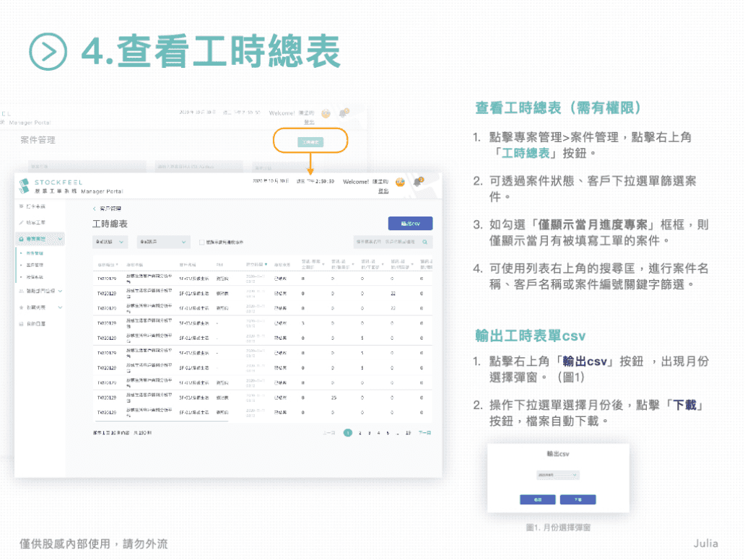Click the circled arrow icon beside the slide title
Viewport: 745px width, 560px height.
48,51
